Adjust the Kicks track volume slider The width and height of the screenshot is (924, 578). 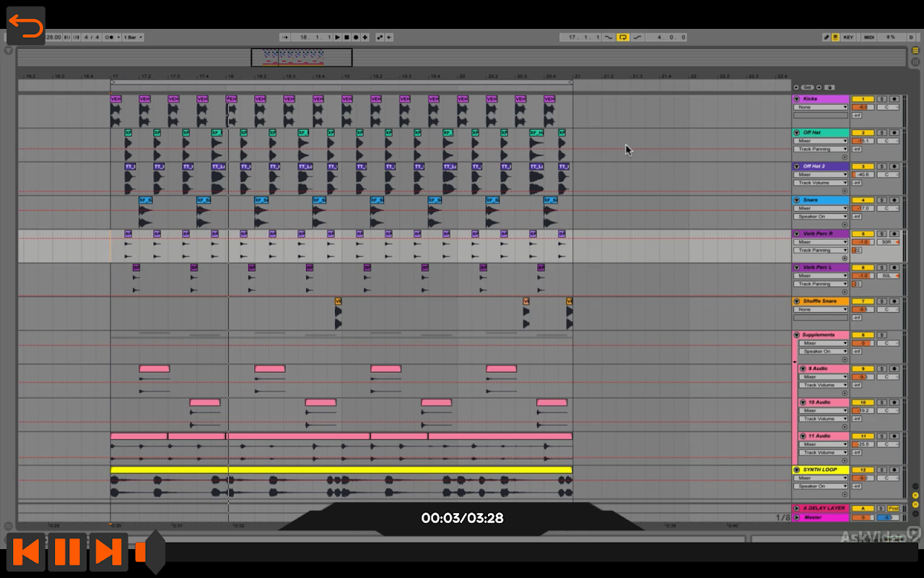click(862, 107)
